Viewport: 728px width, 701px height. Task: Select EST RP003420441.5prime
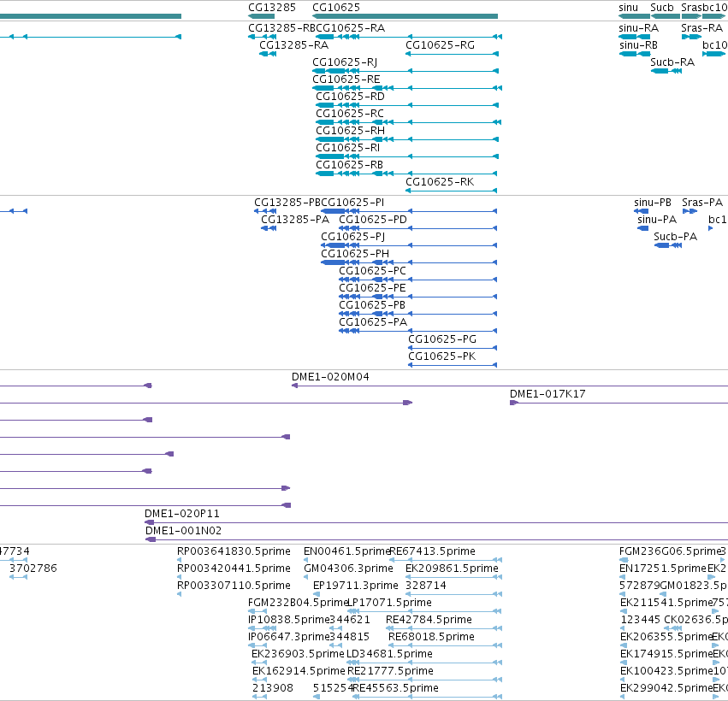(234, 568)
